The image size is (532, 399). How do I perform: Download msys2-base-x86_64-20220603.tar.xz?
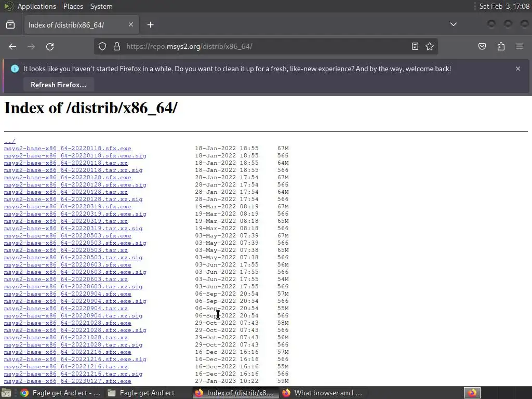[66, 279]
